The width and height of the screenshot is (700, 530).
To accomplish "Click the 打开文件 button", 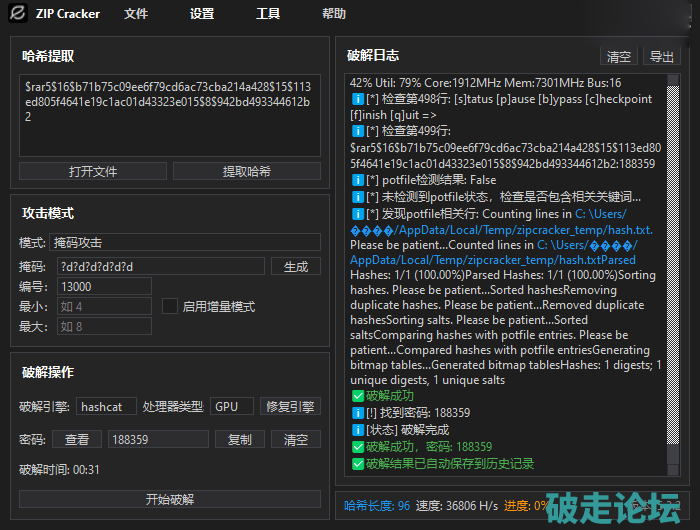I will 93,171.
